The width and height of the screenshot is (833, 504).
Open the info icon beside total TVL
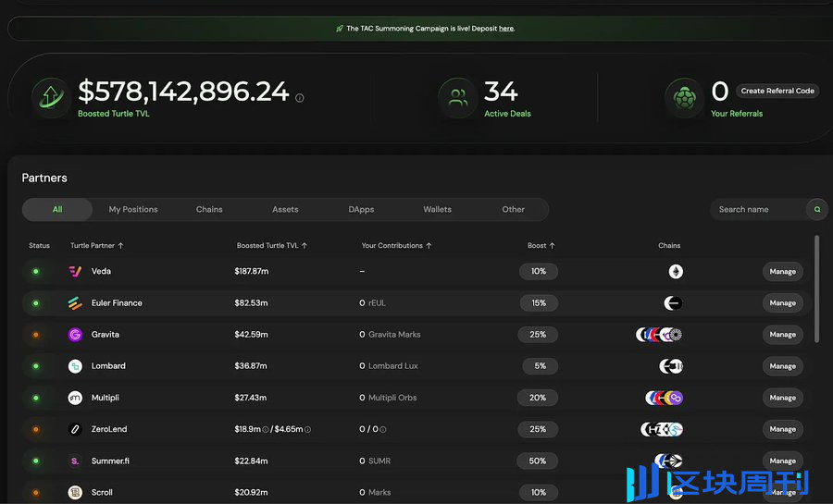[300, 98]
